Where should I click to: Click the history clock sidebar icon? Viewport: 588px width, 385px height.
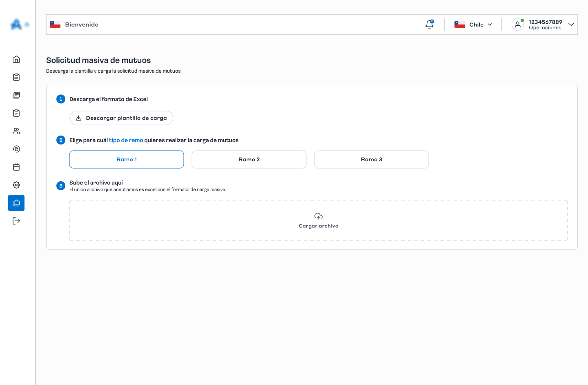(16, 149)
